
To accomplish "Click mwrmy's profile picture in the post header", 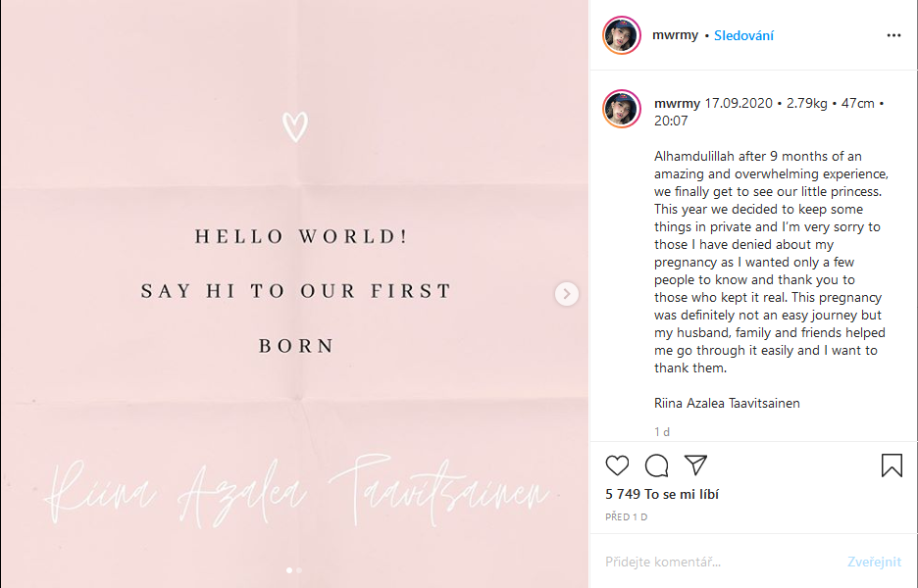I will [x=622, y=35].
